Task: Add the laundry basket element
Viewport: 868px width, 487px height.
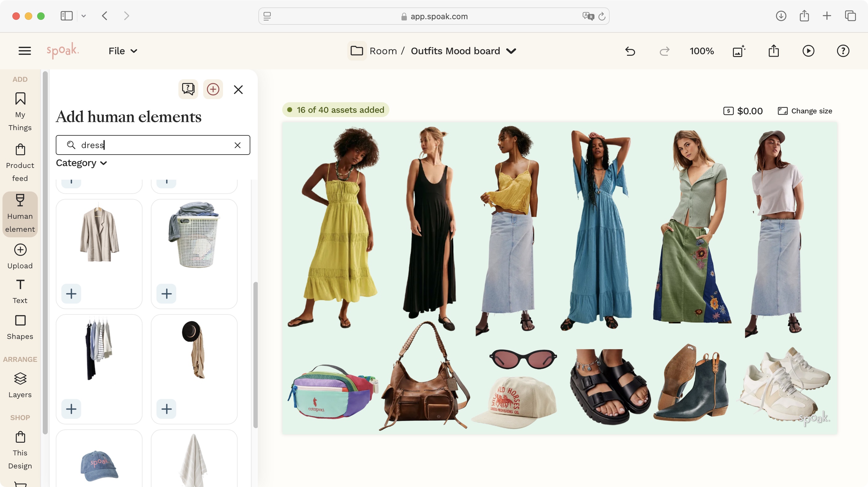Action: pos(166,294)
